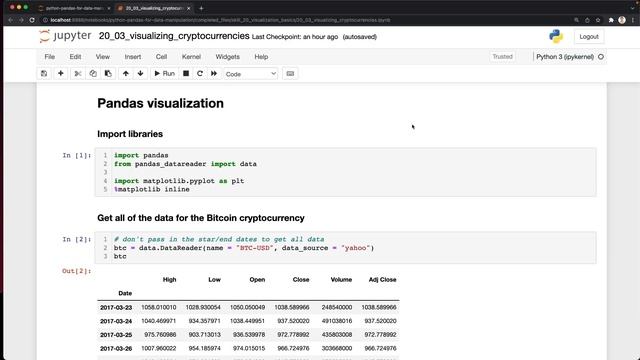Save notebook with the save and checkpoint icon
The width and height of the screenshot is (640, 360).
coord(44,73)
